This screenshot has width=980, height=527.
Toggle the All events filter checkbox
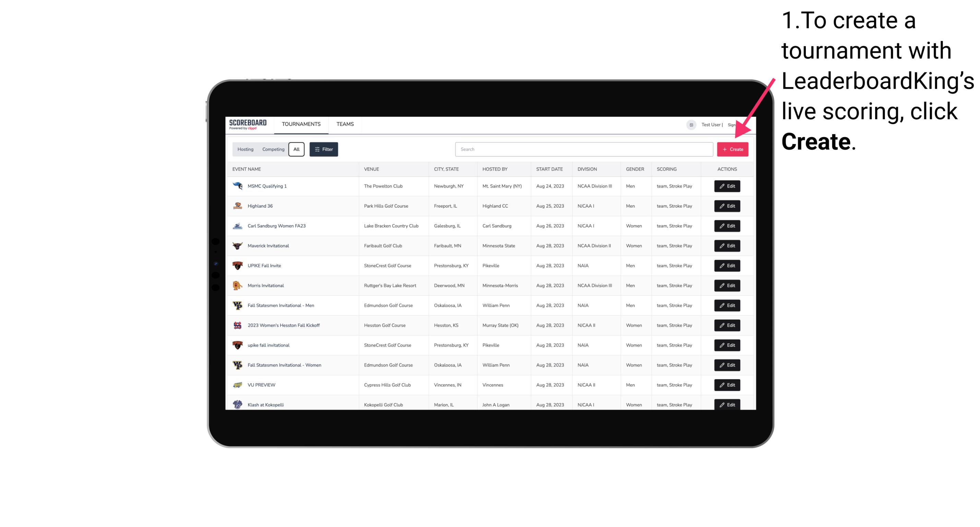tap(297, 149)
